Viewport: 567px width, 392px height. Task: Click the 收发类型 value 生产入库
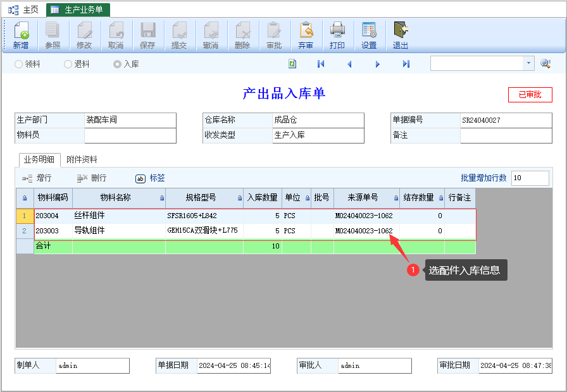tap(318, 135)
